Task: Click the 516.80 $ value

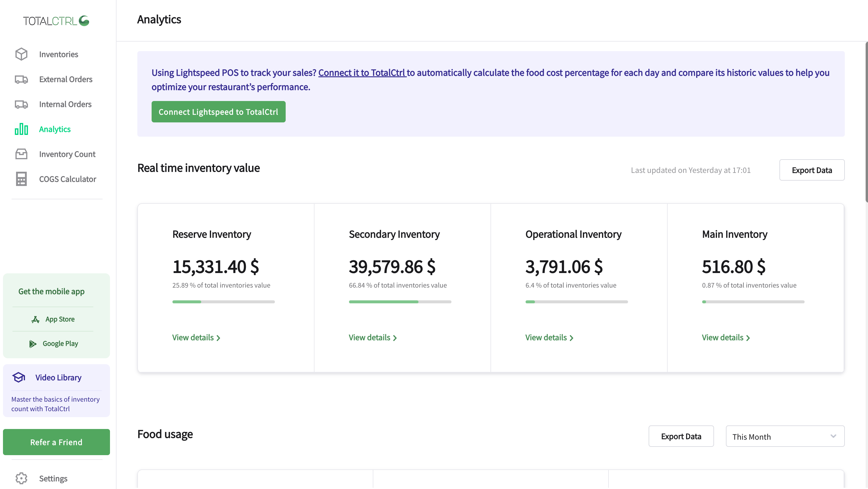Action: coord(734,267)
